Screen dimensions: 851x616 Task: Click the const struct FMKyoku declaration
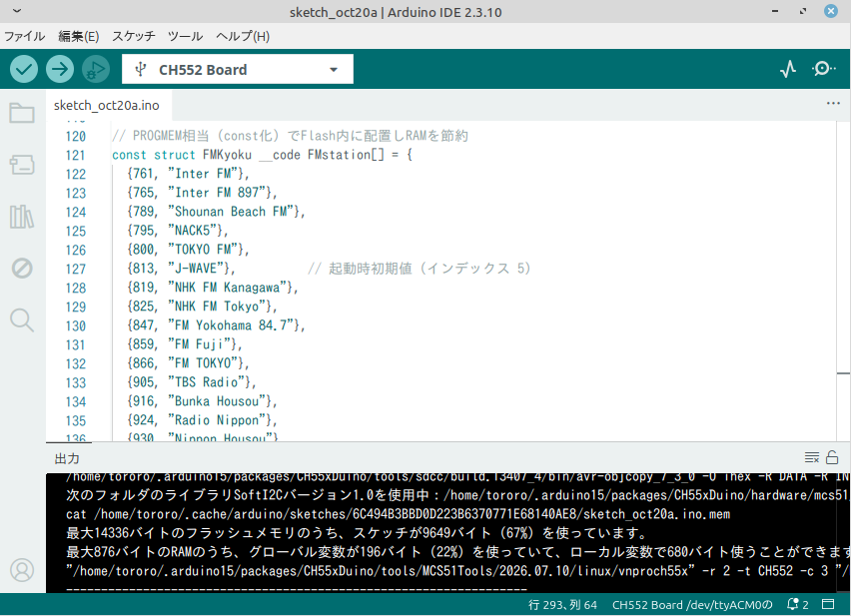coord(262,155)
